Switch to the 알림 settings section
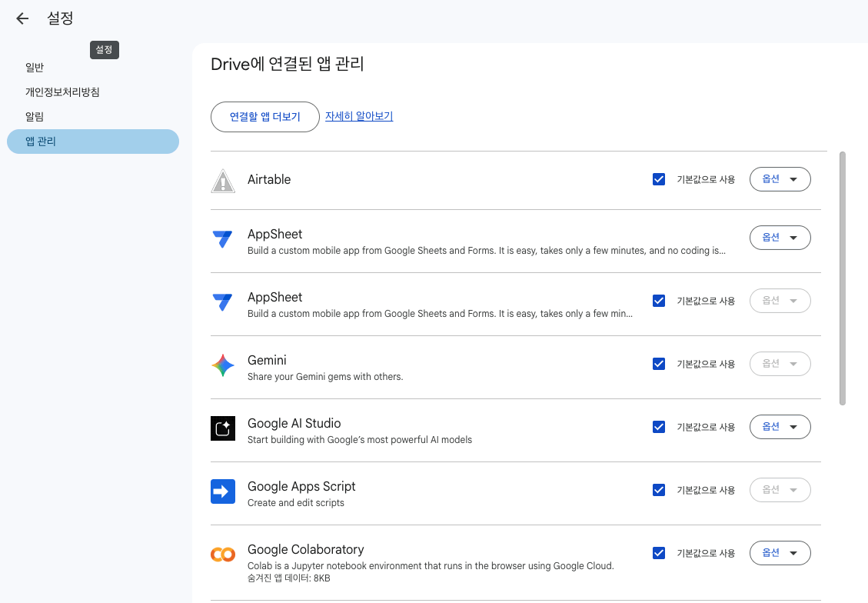Image resolution: width=868 pixels, height=603 pixels. (34, 116)
